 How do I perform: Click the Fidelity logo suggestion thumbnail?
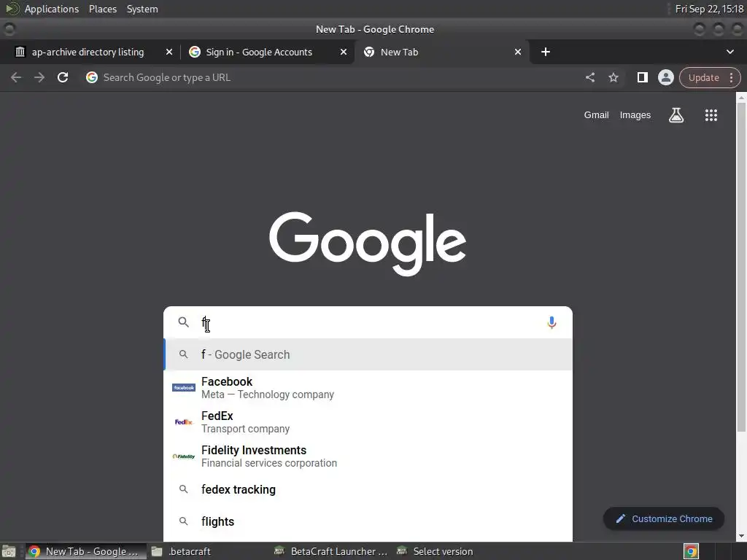(x=183, y=456)
